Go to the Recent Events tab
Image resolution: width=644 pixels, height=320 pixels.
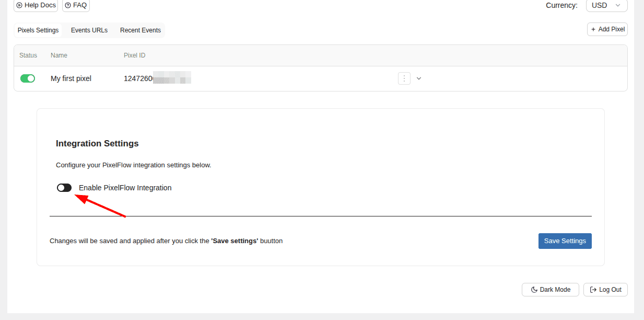click(x=140, y=30)
